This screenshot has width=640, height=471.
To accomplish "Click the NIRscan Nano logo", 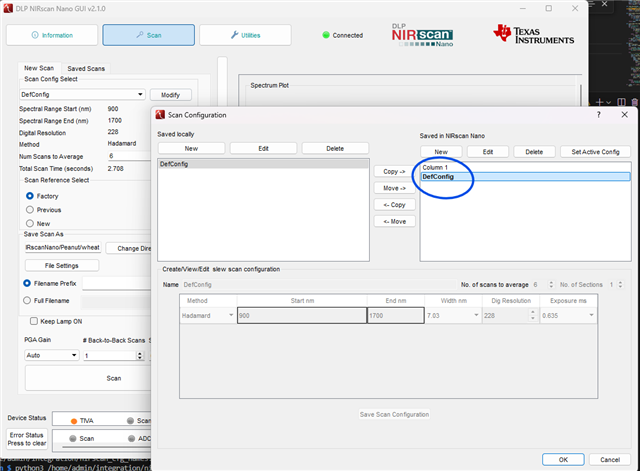I will [x=422, y=35].
